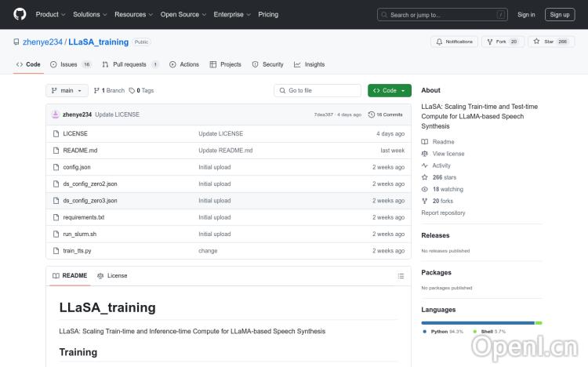Click the Star icon button
The width and height of the screenshot is (588, 367).
[536, 42]
